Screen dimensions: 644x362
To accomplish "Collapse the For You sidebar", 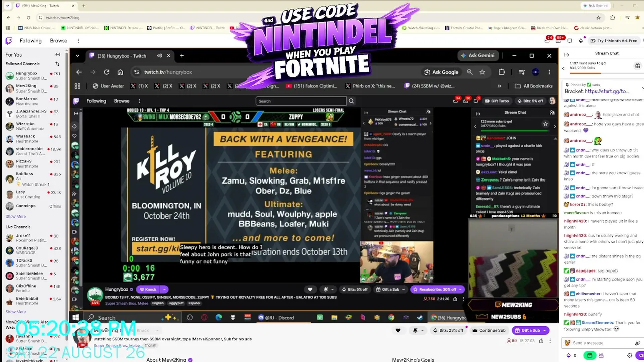I will [58, 55].
